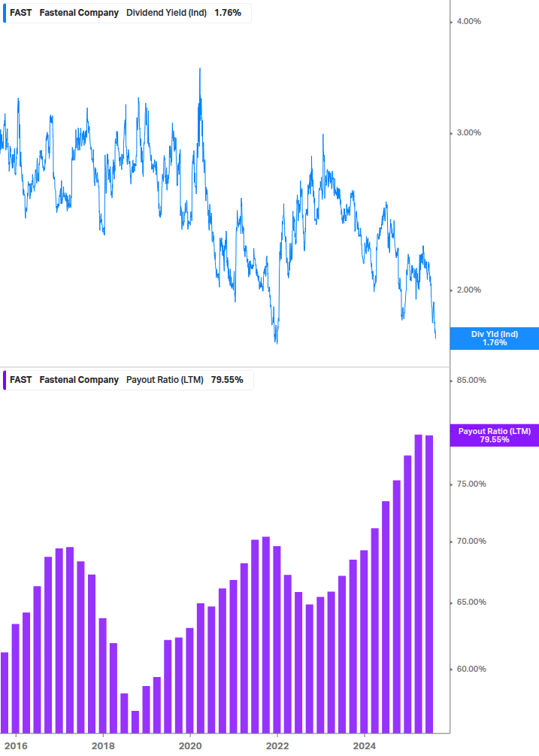The height and width of the screenshot is (756, 539).
Task: Click the 60.00% axis label
Action: click(471, 669)
